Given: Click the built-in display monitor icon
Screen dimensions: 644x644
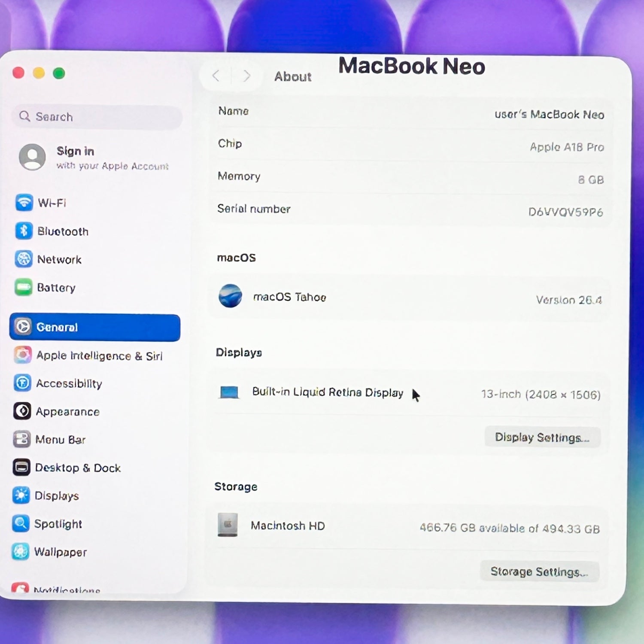Looking at the screenshot, I should [x=229, y=392].
